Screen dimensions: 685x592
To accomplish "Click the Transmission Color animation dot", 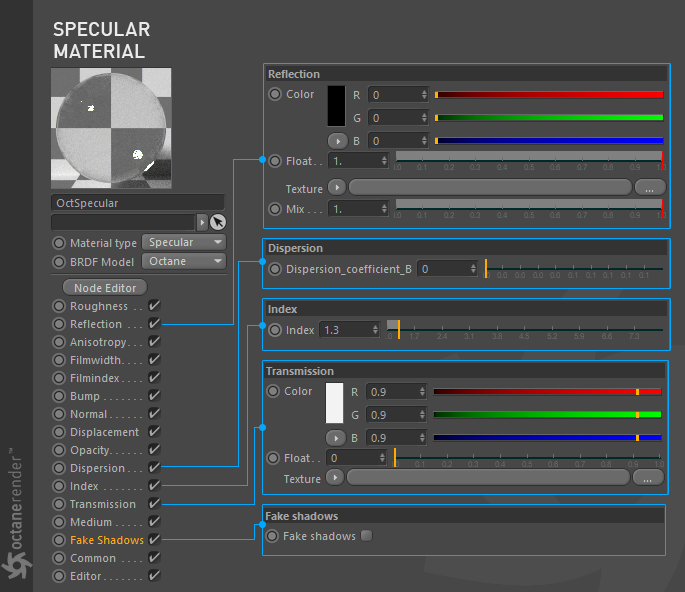I will pyautogui.click(x=273, y=391).
